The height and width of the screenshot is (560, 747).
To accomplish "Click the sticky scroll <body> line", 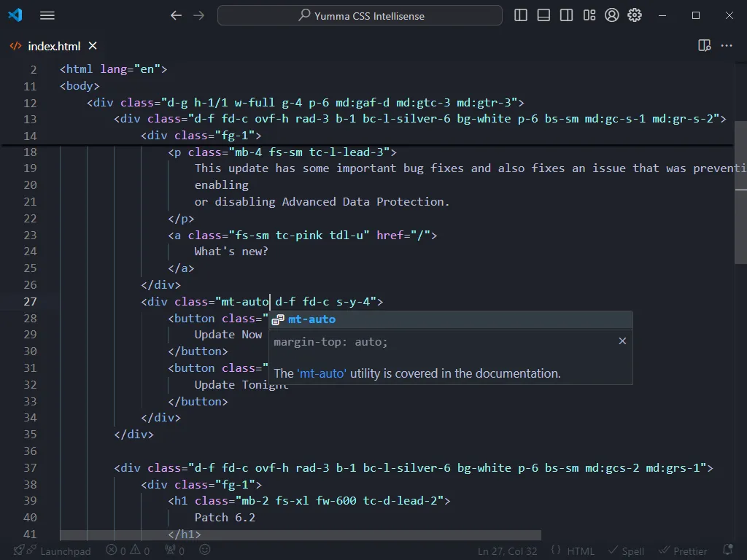I will point(80,86).
